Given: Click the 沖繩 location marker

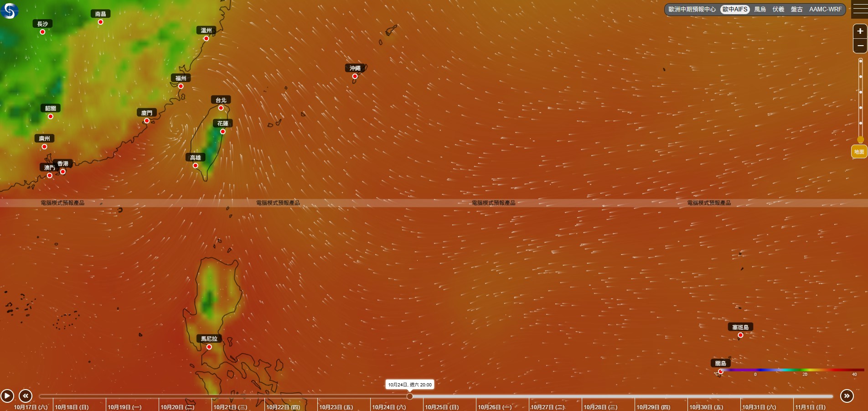Looking at the screenshot, I should (355, 76).
